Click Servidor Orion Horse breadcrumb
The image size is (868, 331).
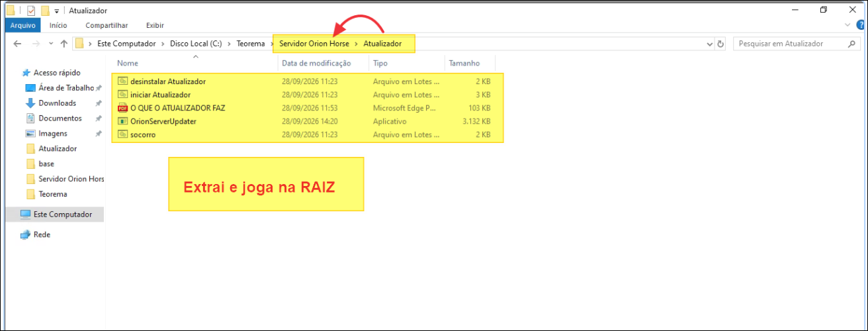coord(314,44)
